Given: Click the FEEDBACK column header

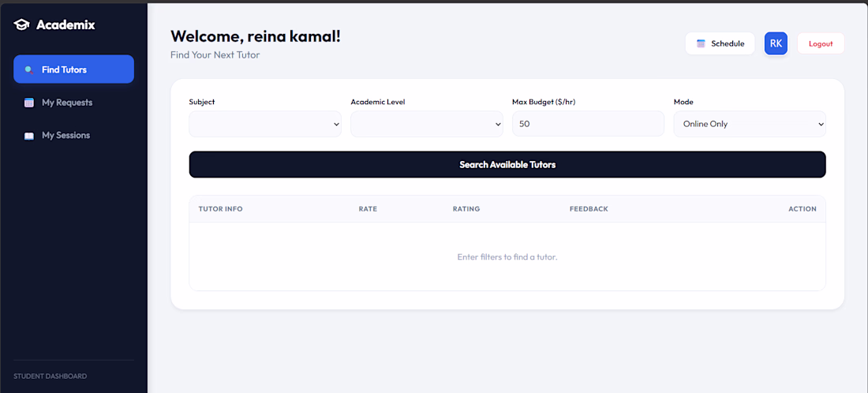Looking at the screenshot, I should point(589,208).
